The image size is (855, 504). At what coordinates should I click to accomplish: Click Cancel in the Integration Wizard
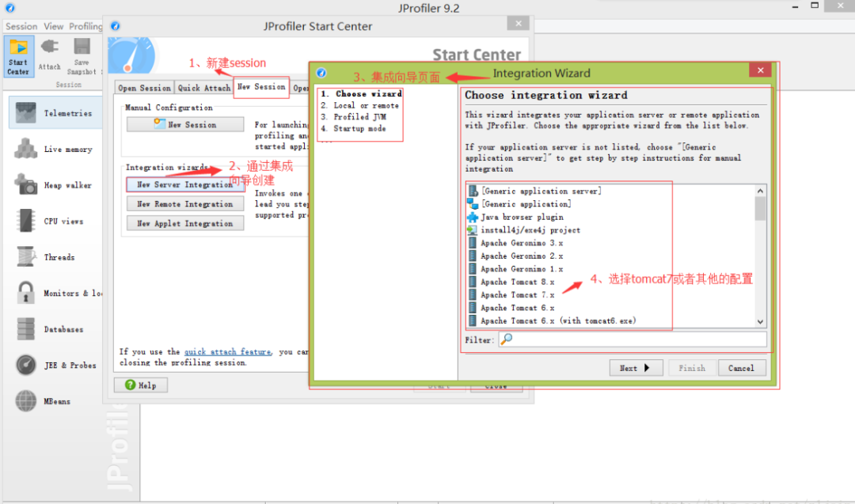(x=742, y=368)
